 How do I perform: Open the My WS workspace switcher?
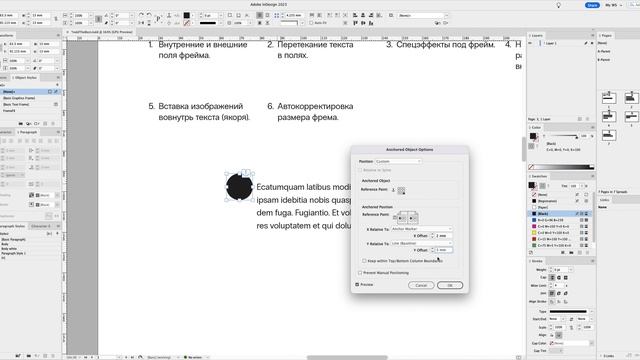pos(613,5)
